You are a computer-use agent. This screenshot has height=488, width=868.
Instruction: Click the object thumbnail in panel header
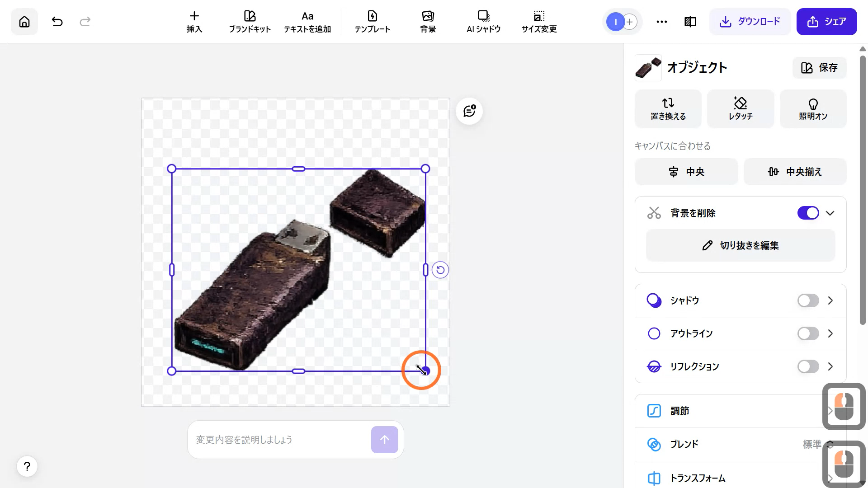pos(648,68)
